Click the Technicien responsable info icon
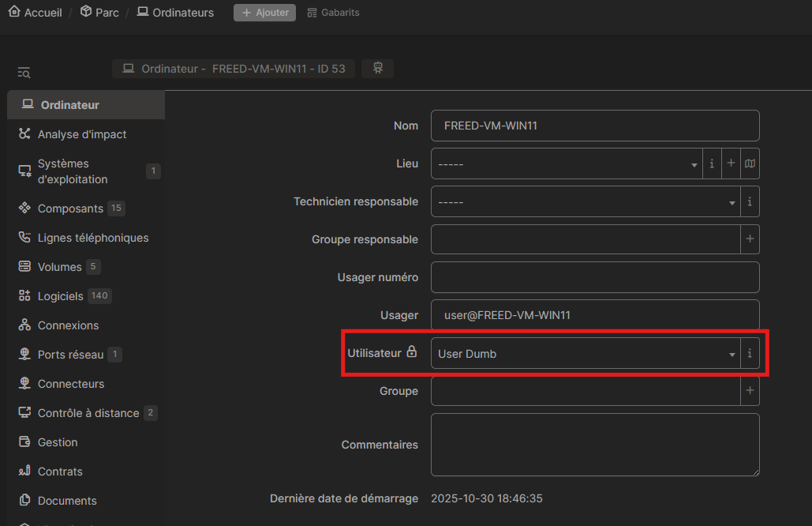The height and width of the screenshot is (526, 812). 750,201
